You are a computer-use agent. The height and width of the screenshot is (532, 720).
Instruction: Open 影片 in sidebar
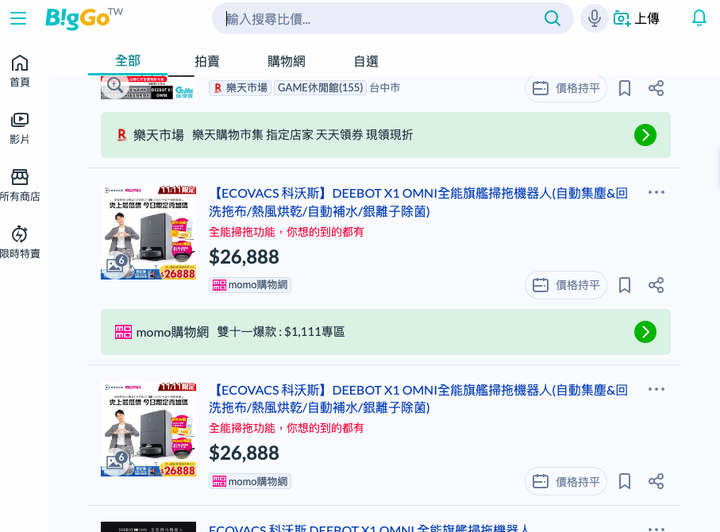click(20, 128)
